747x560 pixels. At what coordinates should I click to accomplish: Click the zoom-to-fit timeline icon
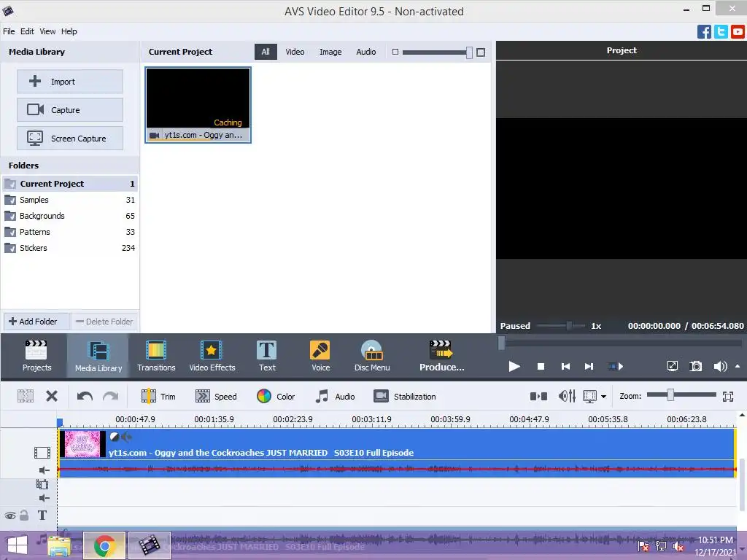point(727,396)
